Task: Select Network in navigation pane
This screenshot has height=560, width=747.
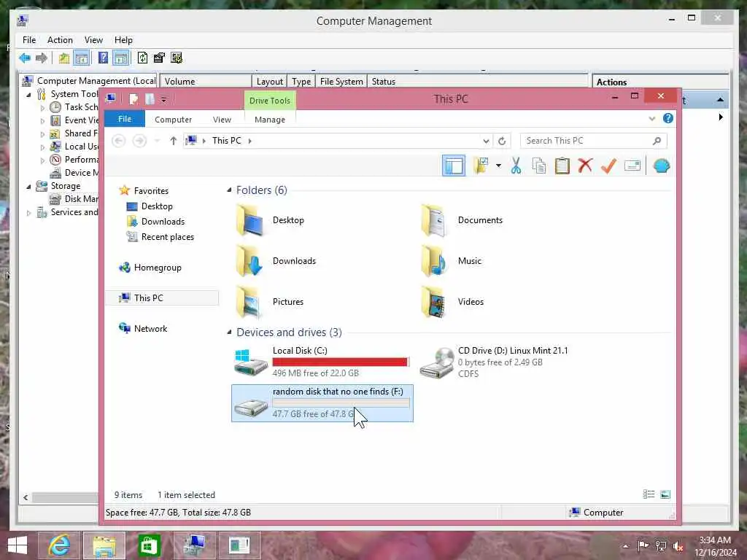Action: coord(150,329)
